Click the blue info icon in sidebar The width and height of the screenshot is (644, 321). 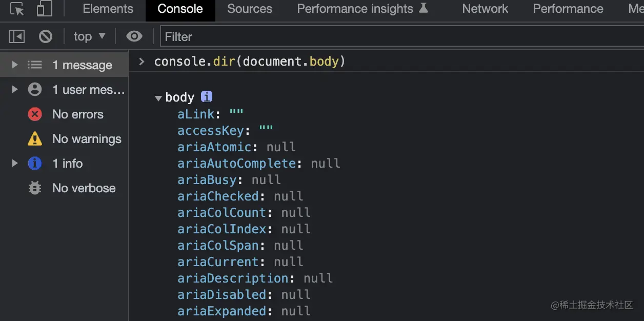(x=35, y=164)
